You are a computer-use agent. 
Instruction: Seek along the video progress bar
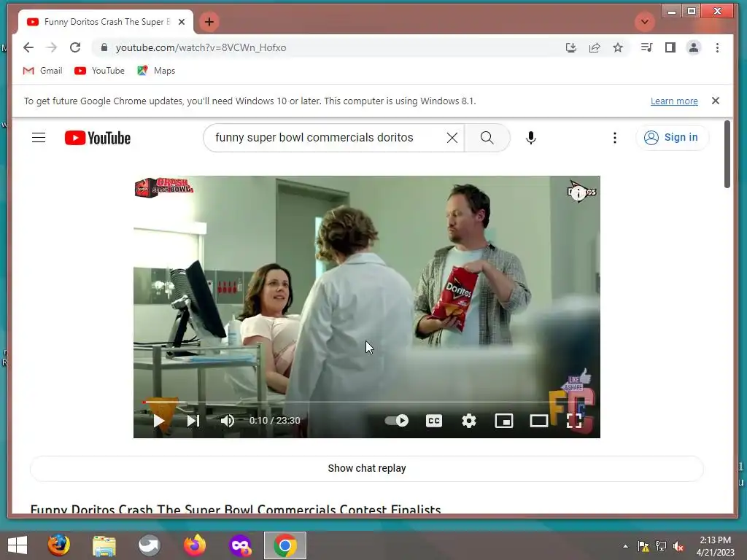tap(366, 402)
